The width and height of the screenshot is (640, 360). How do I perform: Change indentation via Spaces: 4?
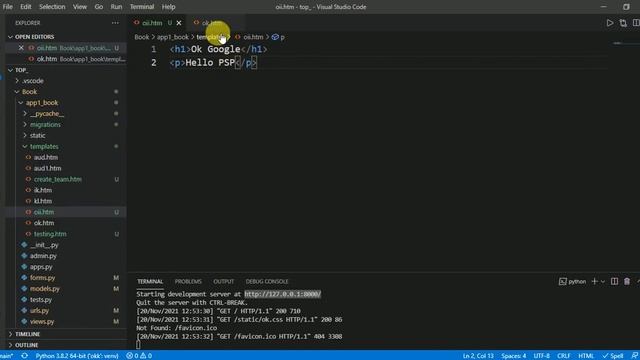point(513,356)
